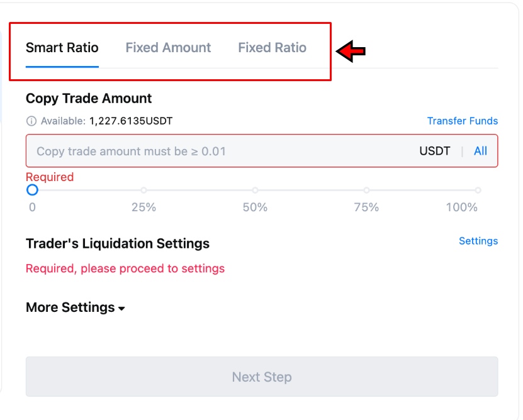Select the Smart Ratio tab
The width and height of the screenshot is (523, 420).
[62, 47]
